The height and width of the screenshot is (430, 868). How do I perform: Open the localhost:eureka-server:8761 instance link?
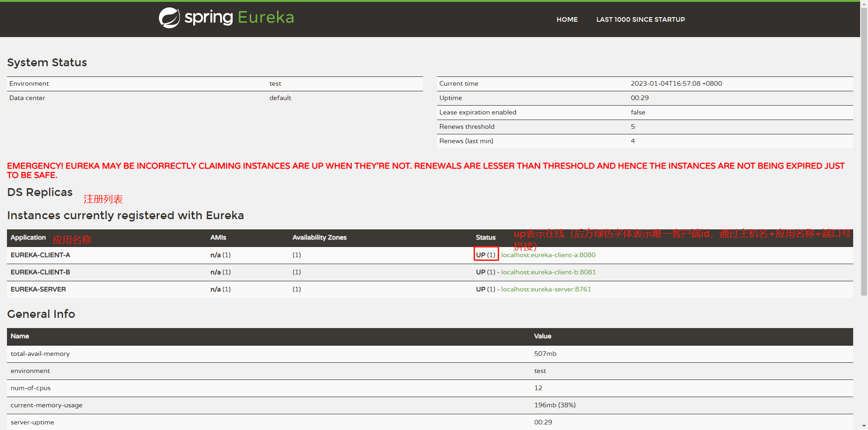546,289
